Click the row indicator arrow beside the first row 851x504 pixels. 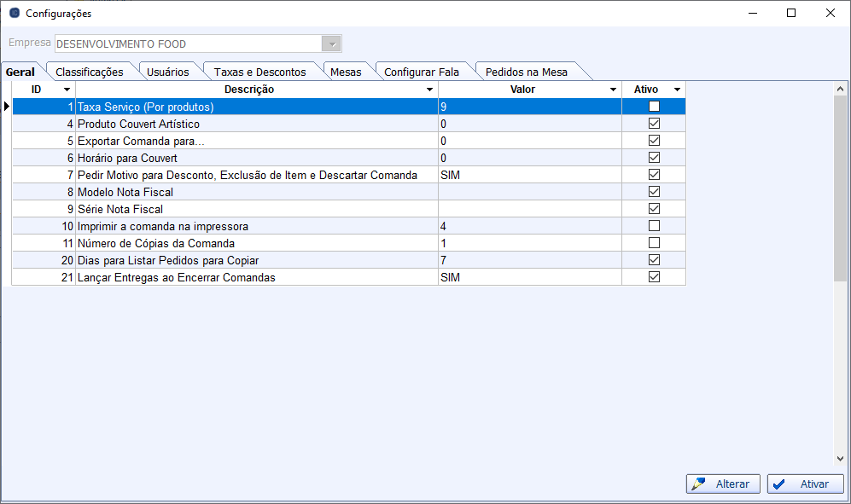(7, 107)
